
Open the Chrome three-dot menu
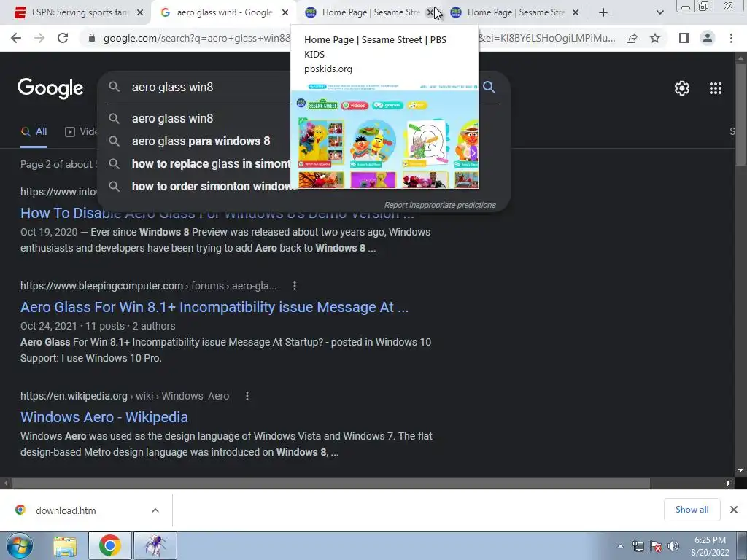tap(731, 38)
